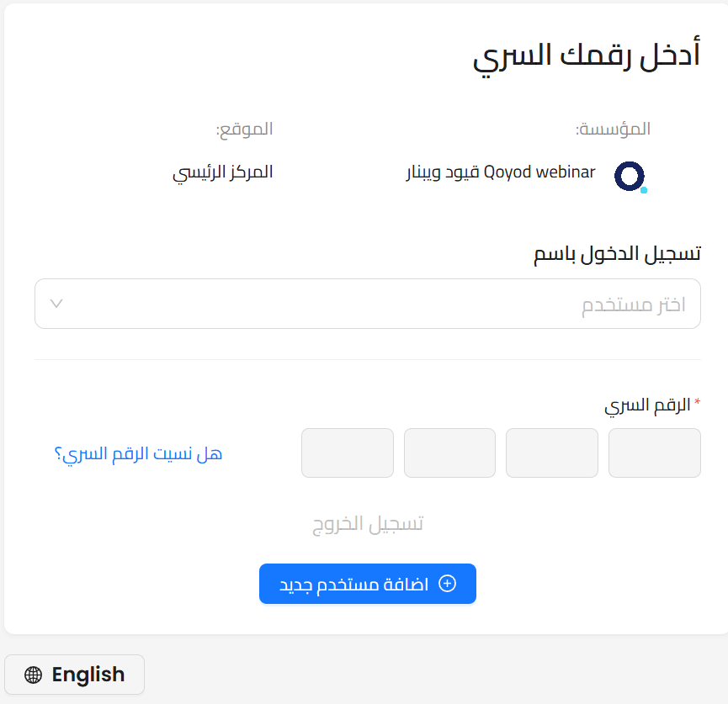Click the Qoyod organization logo icon
Image resolution: width=728 pixels, height=704 pixels.
coord(629,177)
